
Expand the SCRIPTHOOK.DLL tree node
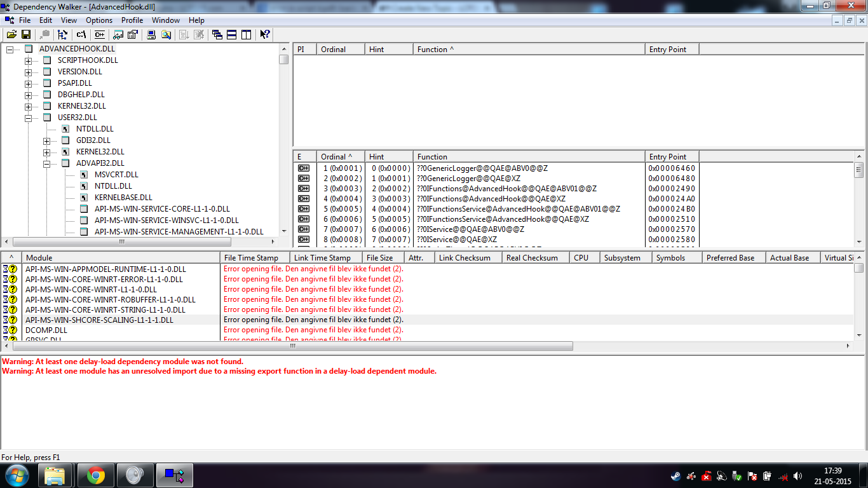click(28, 60)
